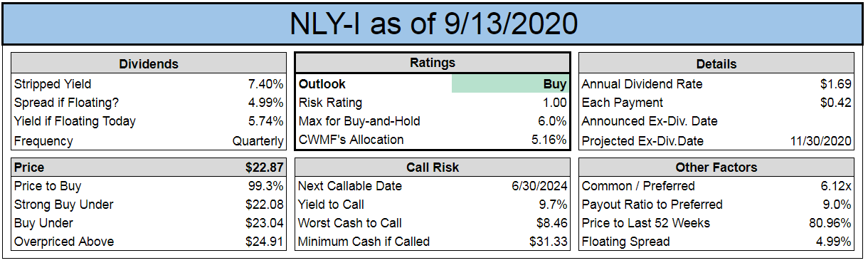Select the green Buy outlook cell
The image size is (868, 263).
(x=510, y=84)
